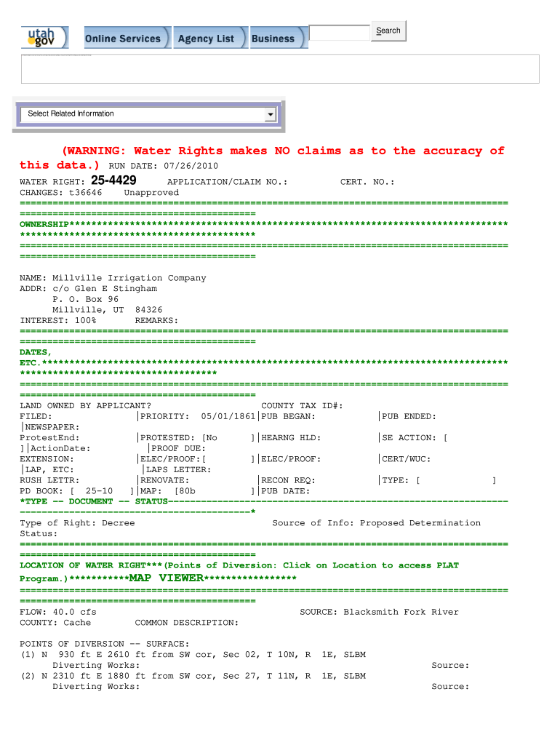Focus the search text field
Image resolution: width=560 pixels, height=745 pixels.
tap(339, 33)
